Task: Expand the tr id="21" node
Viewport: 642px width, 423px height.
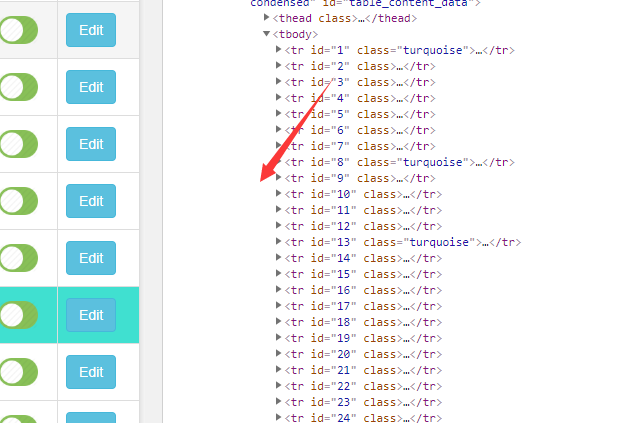Action: (278, 369)
